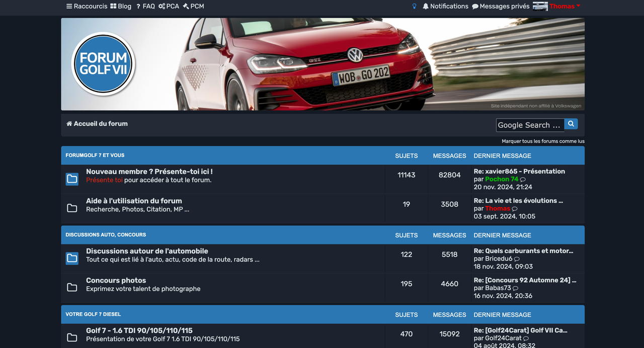This screenshot has height=348, width=644.
Task: Open Re: [Golf24Carat] Golf VII Ca… post
Action: 521,330
